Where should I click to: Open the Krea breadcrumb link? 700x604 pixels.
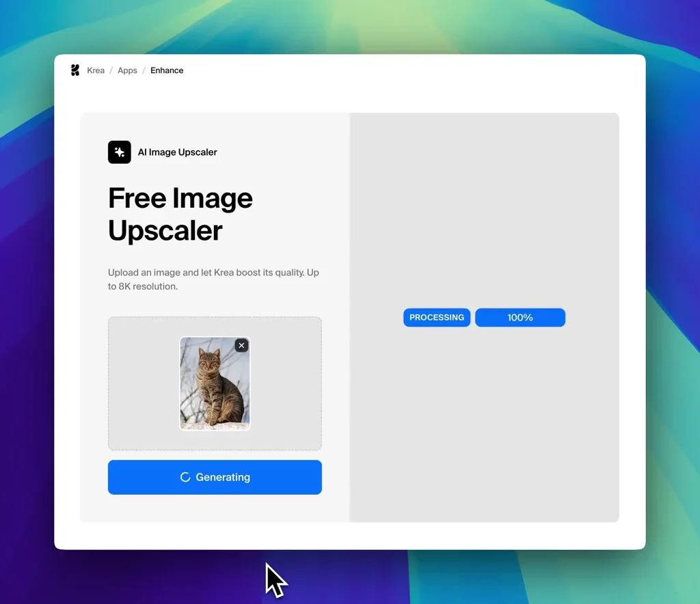coord(96,70)
